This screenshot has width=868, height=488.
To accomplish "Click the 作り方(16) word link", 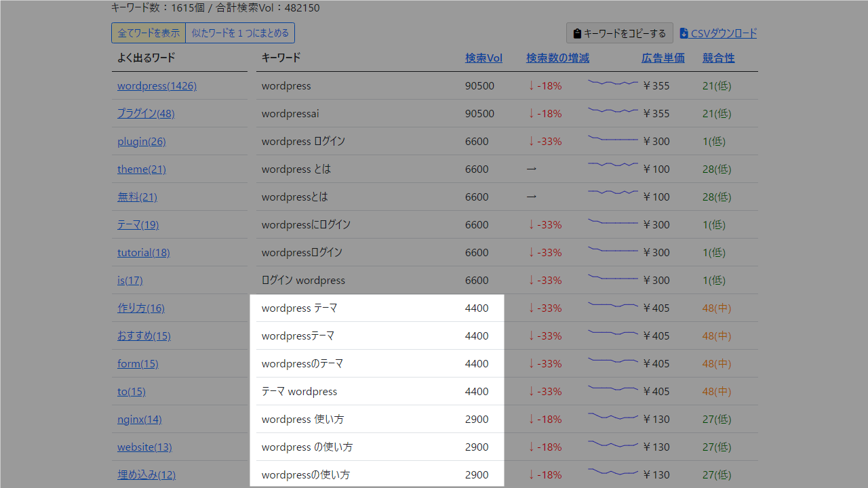I will (140, 308).
